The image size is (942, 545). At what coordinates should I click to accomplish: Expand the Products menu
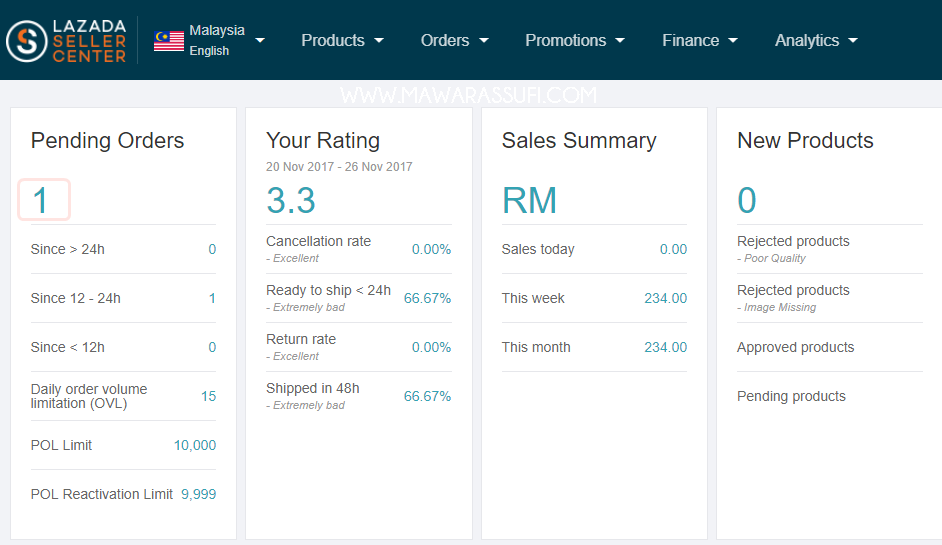click(342, 40)
